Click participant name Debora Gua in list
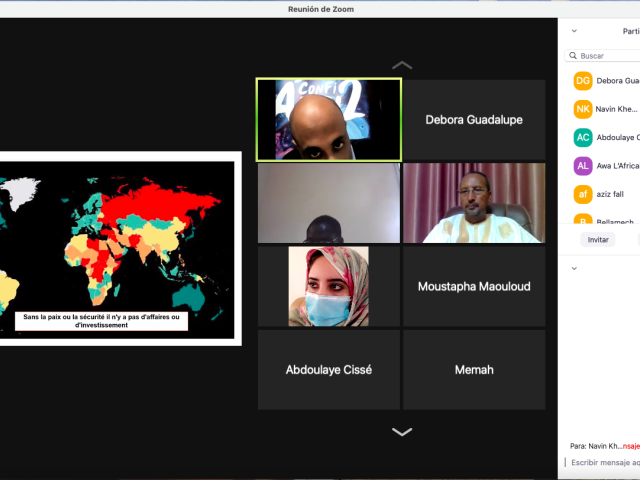Viewport: 640px width, 480px height. click(x=618, y=81)
